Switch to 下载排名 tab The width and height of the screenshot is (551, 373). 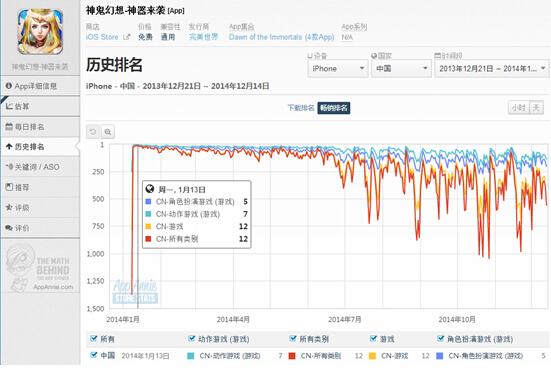coord(301,108)
